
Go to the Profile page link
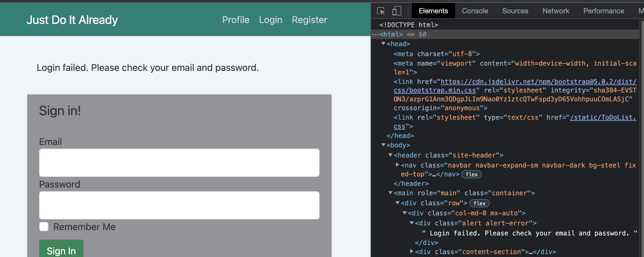point(236,20)
